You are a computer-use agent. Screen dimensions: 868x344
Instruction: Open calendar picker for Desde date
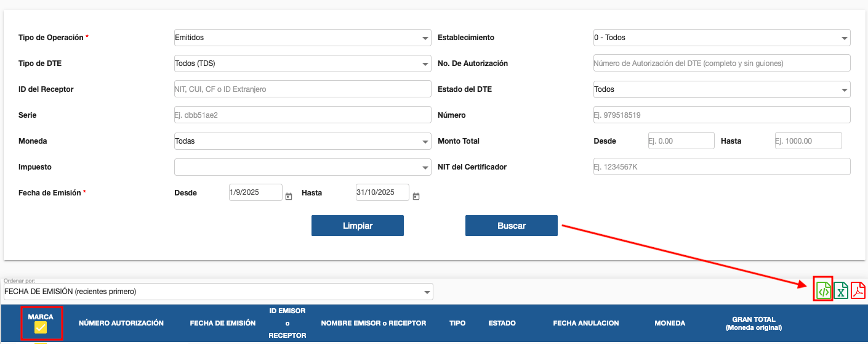click(289, 196)
